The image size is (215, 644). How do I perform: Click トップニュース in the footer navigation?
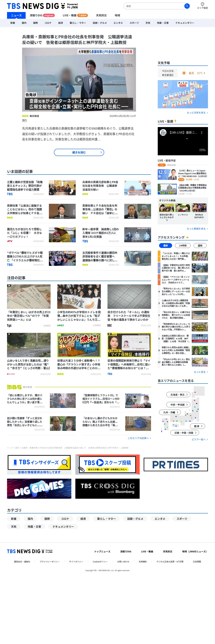(102, 551)
